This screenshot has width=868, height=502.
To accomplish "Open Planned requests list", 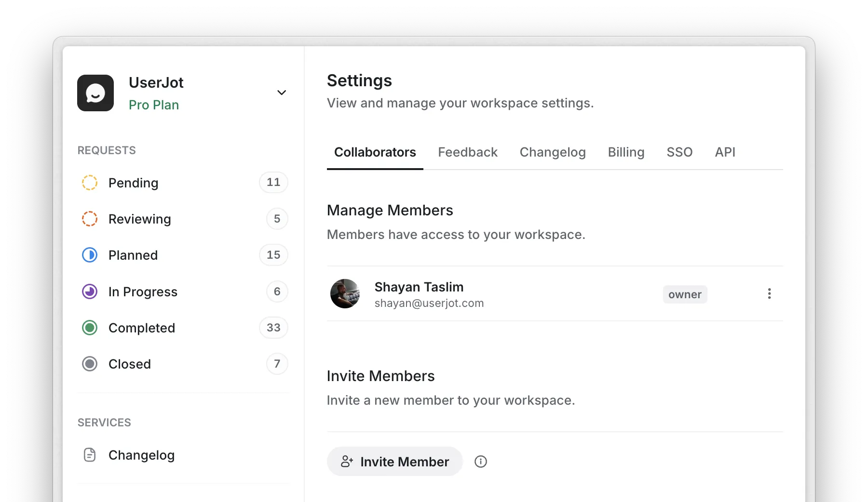I will [x=183, y=255].
